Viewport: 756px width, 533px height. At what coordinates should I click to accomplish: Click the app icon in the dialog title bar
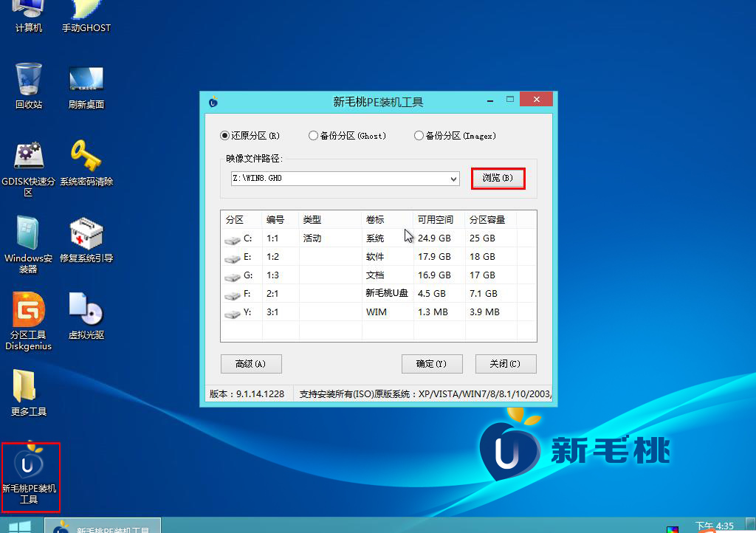tap(213, 102)
